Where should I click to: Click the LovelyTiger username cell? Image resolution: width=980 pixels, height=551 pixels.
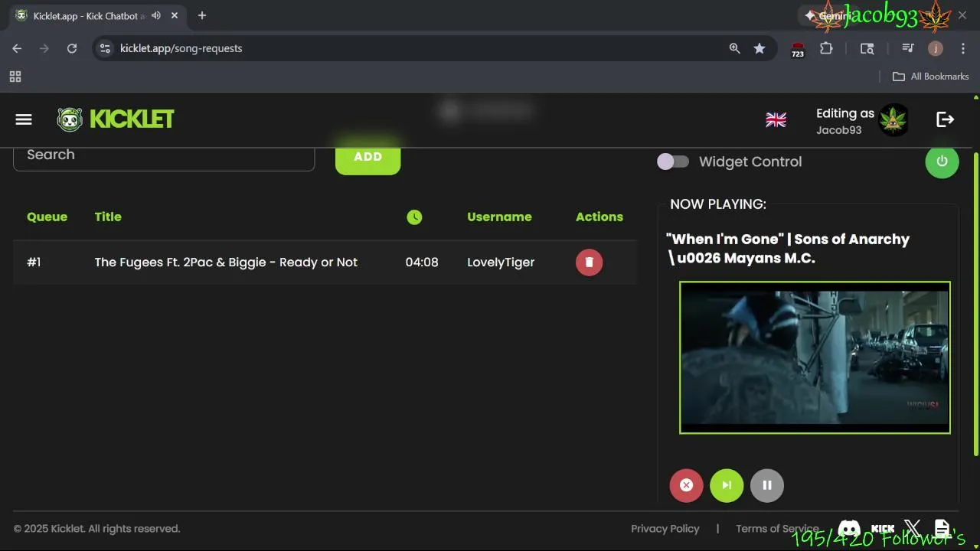501,262
